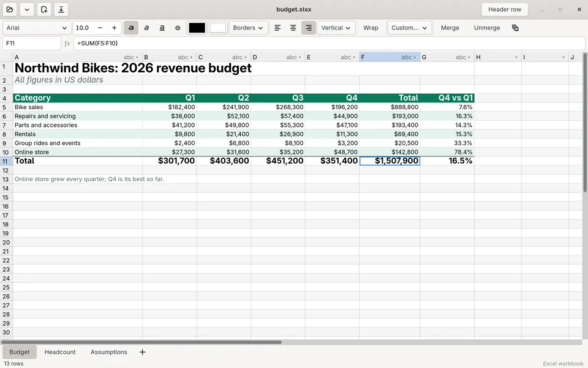Open the Vertical alignment dropdown
This screenshot has width=588, height=368.
[336, 28]
